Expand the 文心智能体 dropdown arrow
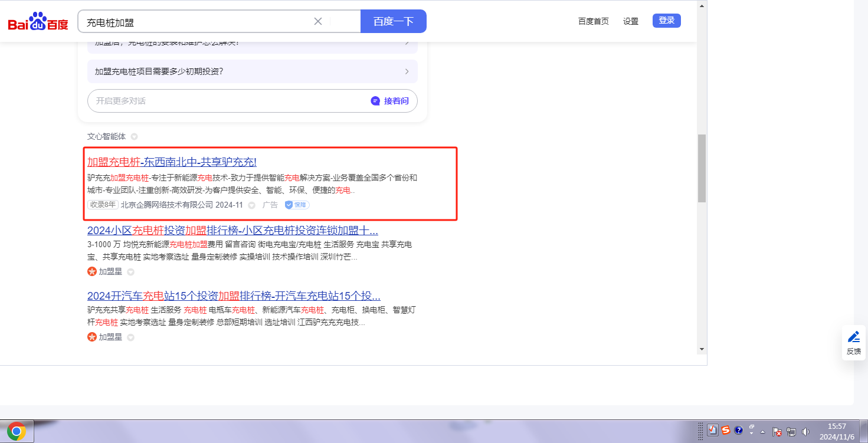 click(x=134, y=137)
